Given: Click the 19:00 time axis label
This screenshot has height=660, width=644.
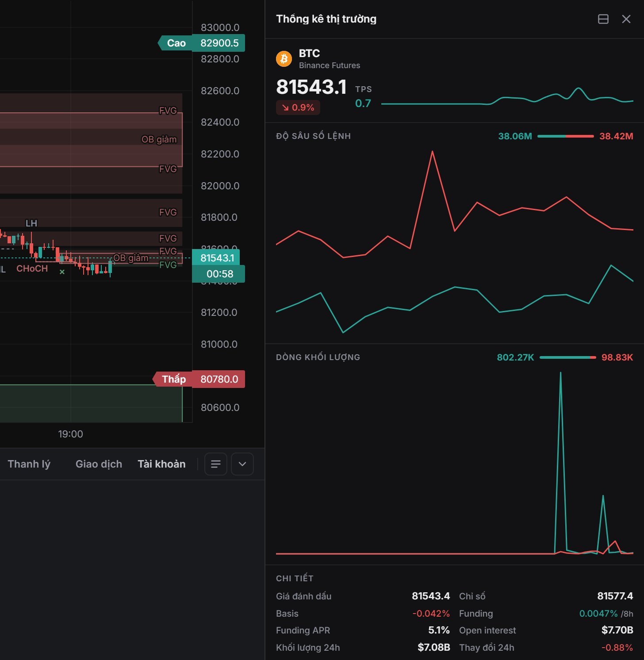Looking at the screenshot, I should [x=71, y=434].
